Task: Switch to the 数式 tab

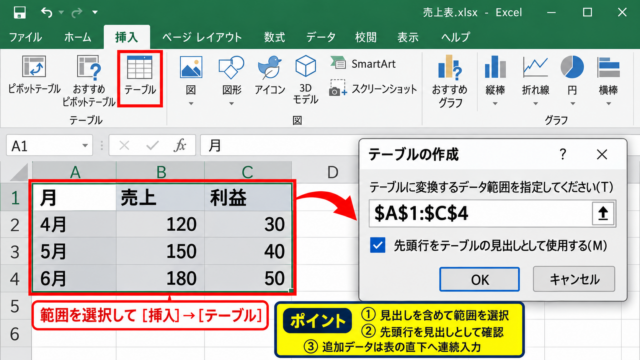Action: [274, 38]
